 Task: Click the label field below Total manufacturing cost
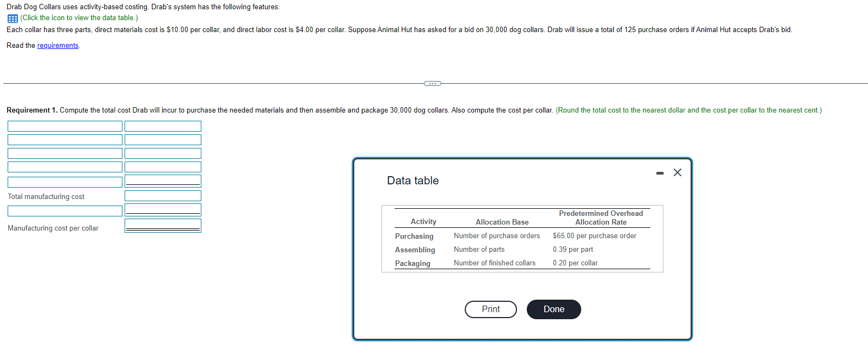point(65,210)
